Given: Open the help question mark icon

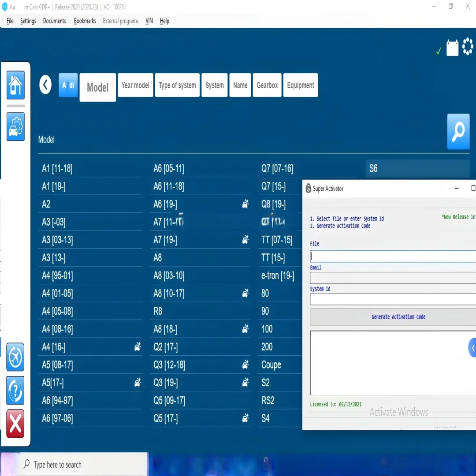Looking at the screenshot, I should point(15,390).
